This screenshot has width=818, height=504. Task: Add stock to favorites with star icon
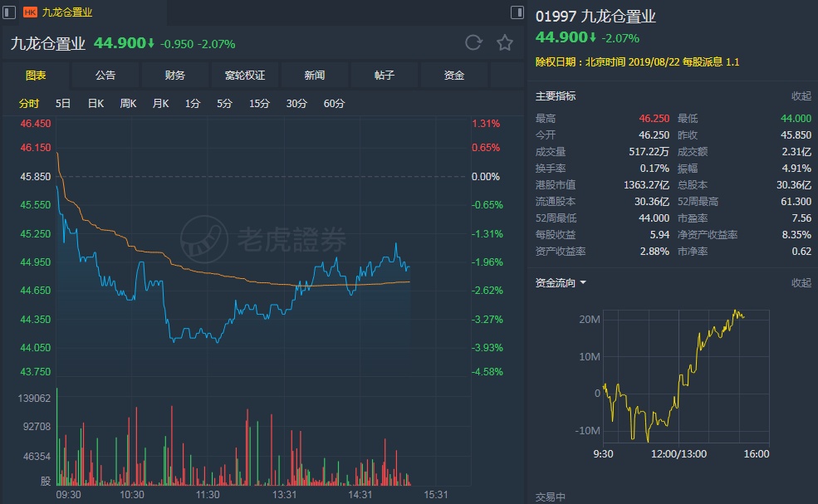(x=504, y=43)
